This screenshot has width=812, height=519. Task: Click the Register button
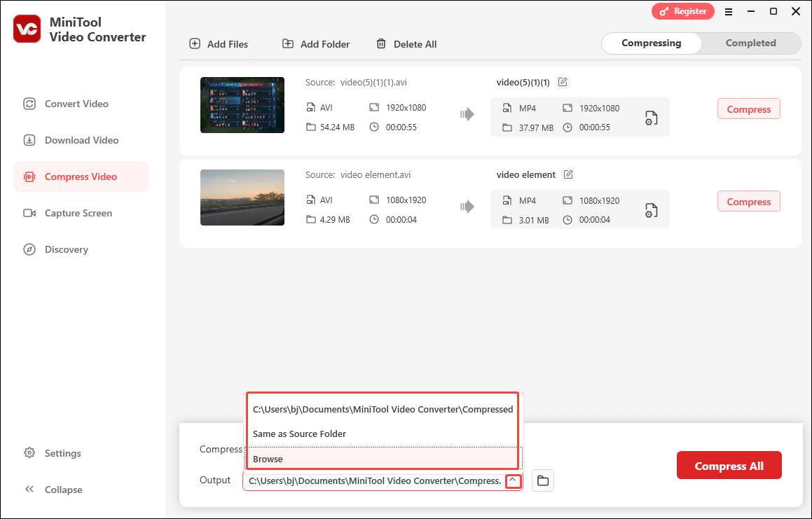[x=683, y=11]
